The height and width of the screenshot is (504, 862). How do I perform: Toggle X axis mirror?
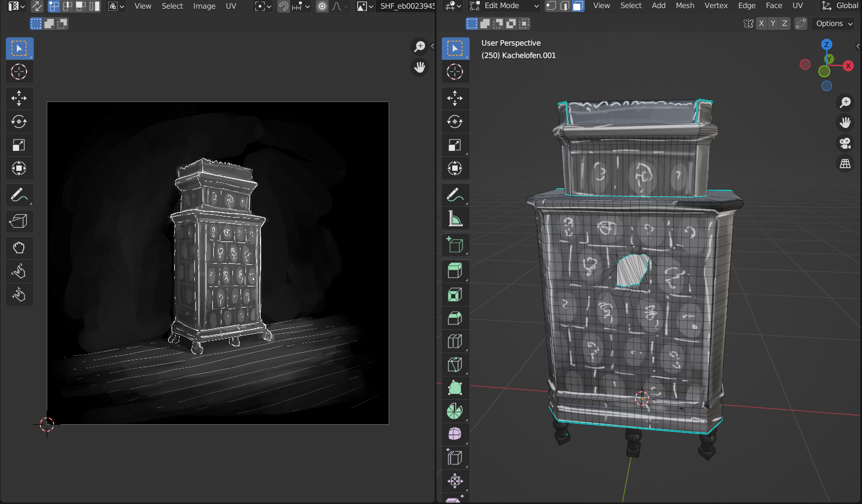(761, 23)
